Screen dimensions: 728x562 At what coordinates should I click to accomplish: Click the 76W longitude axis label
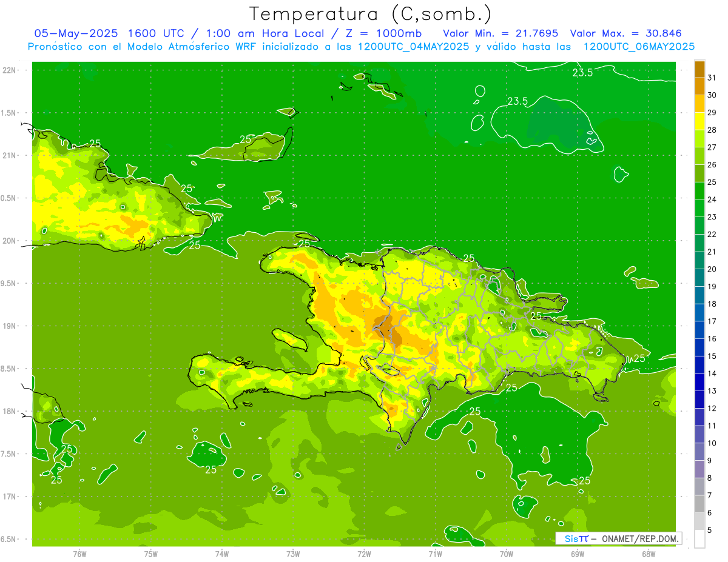(79, 554)
